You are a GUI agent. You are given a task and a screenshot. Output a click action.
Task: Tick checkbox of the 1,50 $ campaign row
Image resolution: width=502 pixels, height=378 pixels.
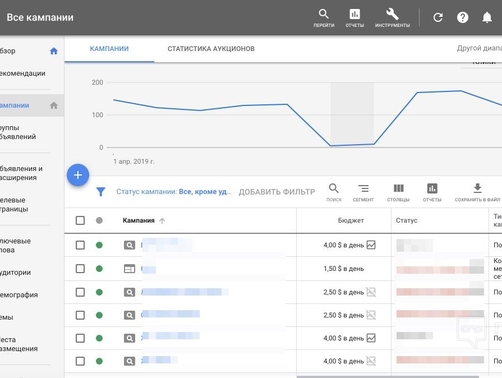click(80, 269)
